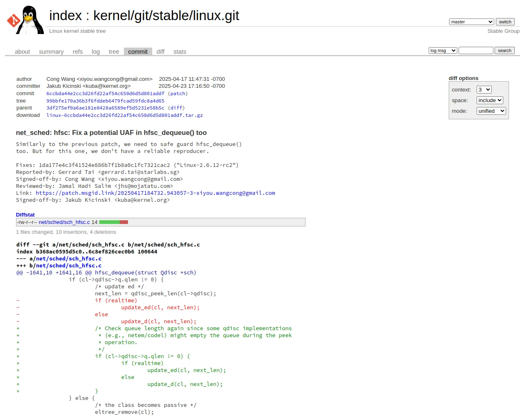Download linux-6ccbda44e2cc tar.gz archive

click(125, 115)
